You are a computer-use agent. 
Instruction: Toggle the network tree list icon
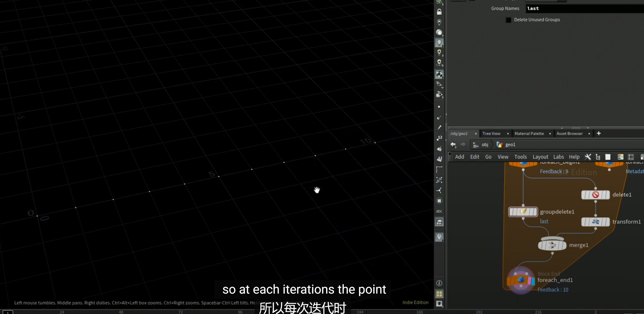(x=598, y=157)
